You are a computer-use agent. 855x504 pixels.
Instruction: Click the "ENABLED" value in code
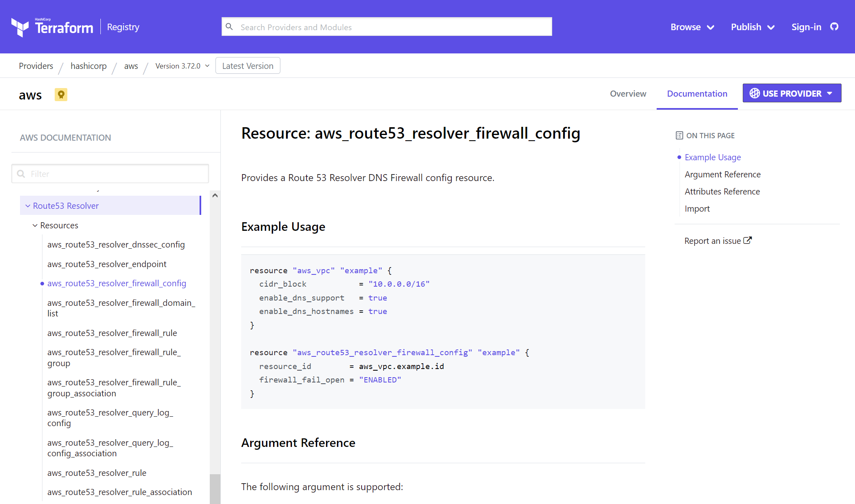point(380,380)
